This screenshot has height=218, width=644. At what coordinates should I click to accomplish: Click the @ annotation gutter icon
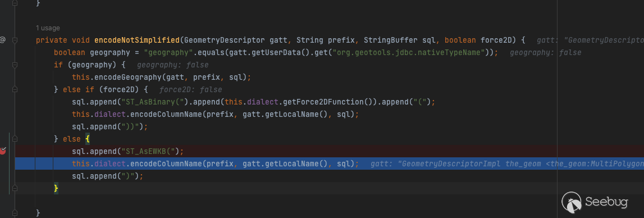pos(2,40)
